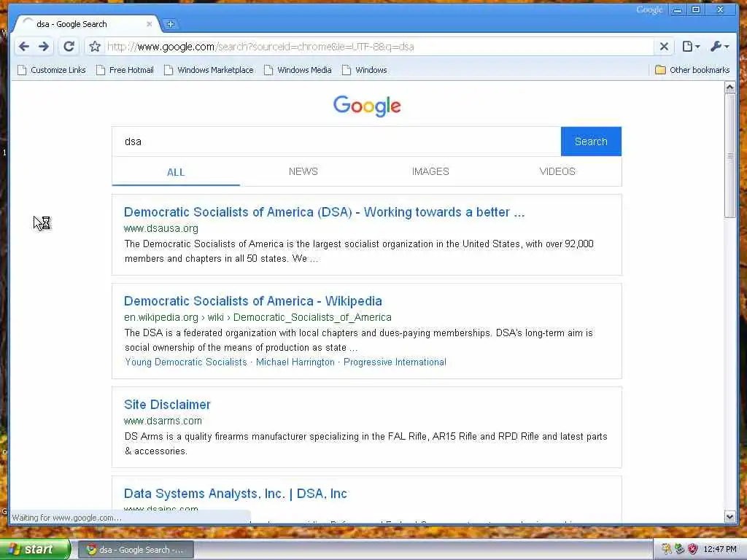Open Democratic Socialists of America (DSA) result
This screenshot has height=560, width=747.
tap(324, 212)
